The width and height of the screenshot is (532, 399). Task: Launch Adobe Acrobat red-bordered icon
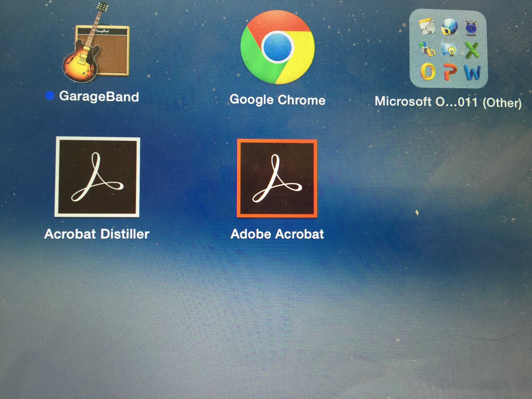point(277,178)
